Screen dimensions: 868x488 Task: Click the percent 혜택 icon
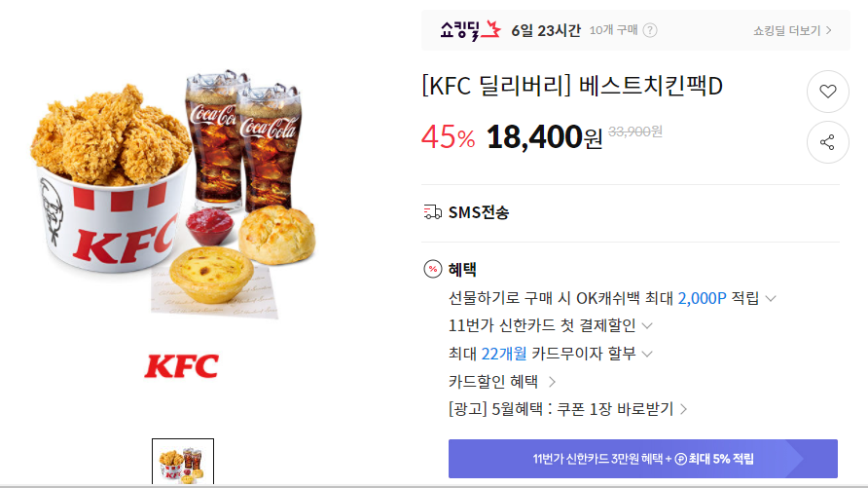[432, 269]
